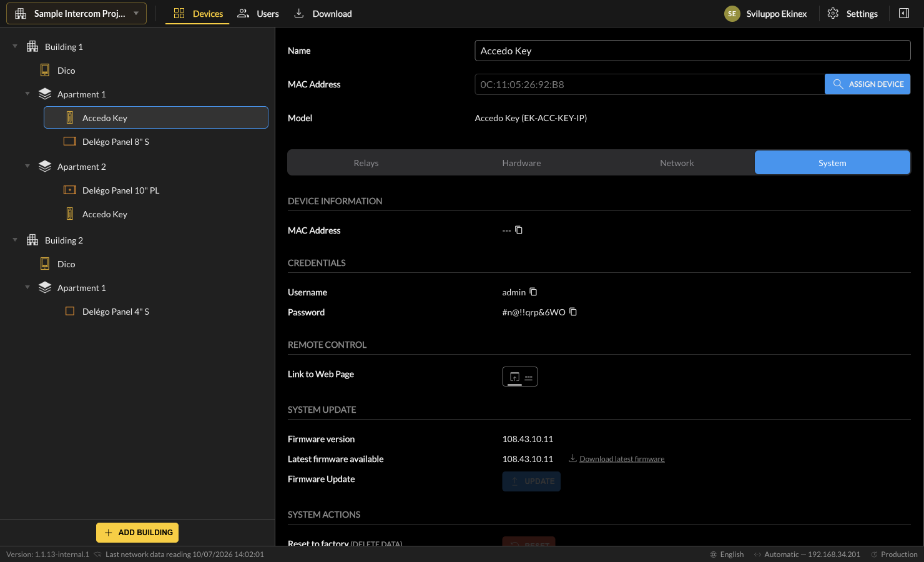Click the Firmware version 108.43.10.11 value
This screenshot has width=924, height=562.
[528, 439]
